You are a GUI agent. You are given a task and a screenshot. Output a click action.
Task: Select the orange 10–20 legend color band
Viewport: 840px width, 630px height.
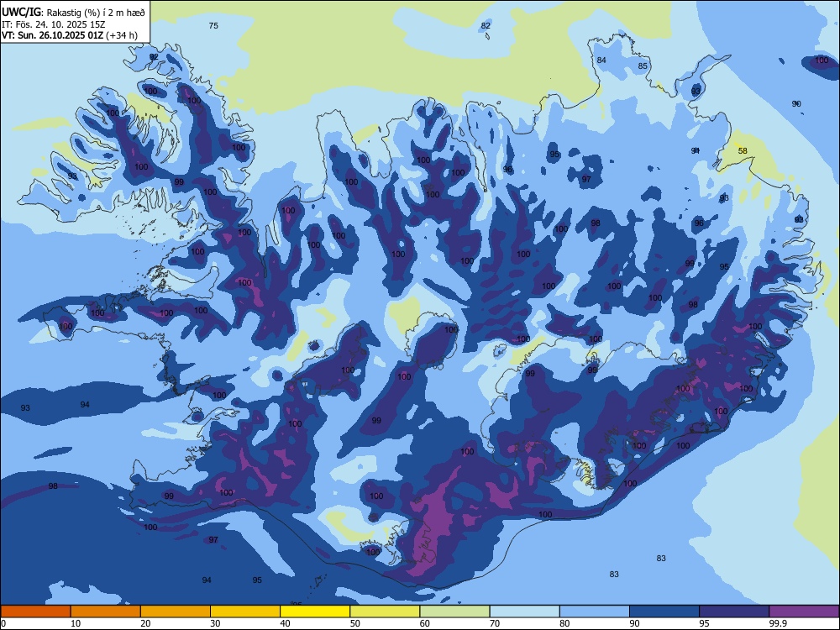click(x=106, y=612)
